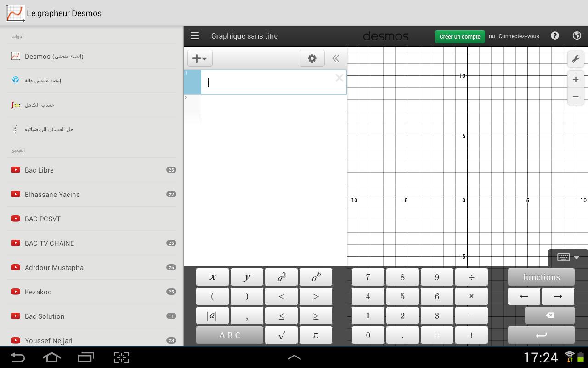Tap the backspace delete key

click(550, 316)
